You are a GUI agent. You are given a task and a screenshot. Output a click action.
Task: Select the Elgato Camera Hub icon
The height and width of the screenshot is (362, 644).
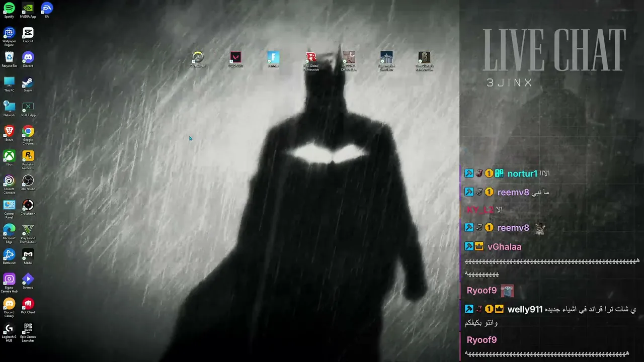9,283
